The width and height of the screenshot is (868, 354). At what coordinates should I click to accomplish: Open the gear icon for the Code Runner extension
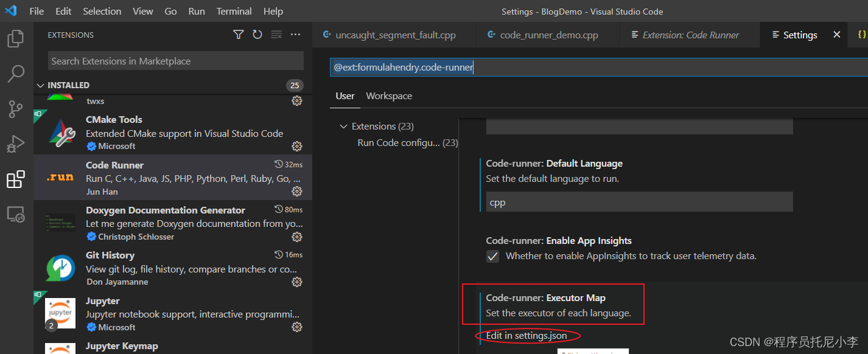click(x=296, y=191)
